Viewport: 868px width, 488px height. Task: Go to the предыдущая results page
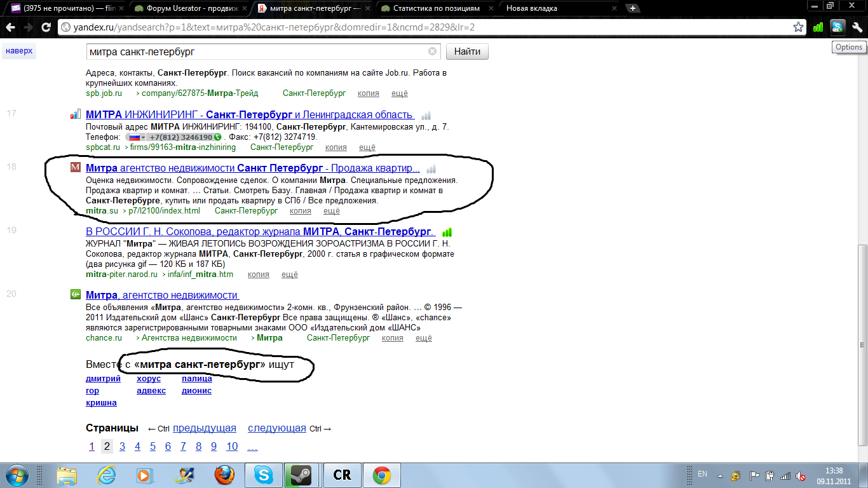point(205,428)
